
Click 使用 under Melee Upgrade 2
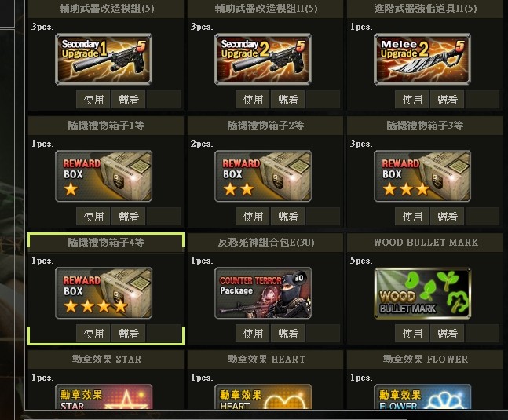click(x=412, y=100)
